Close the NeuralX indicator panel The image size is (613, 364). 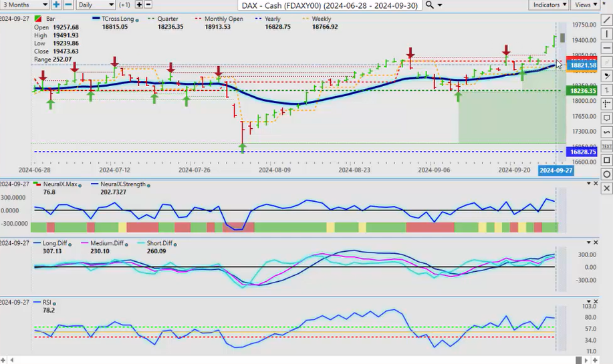tap(596, 183)
